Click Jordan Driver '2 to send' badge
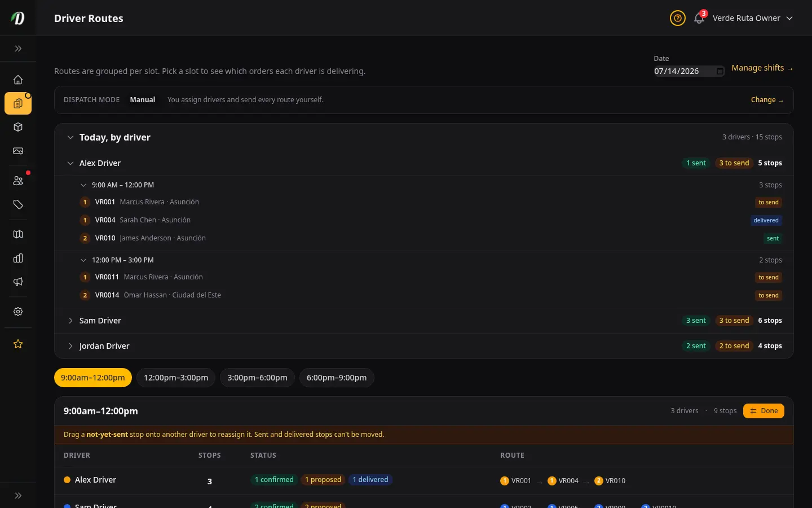Image resolution: width=812 pixels, height=508 pixels. [x=734, y=346]
